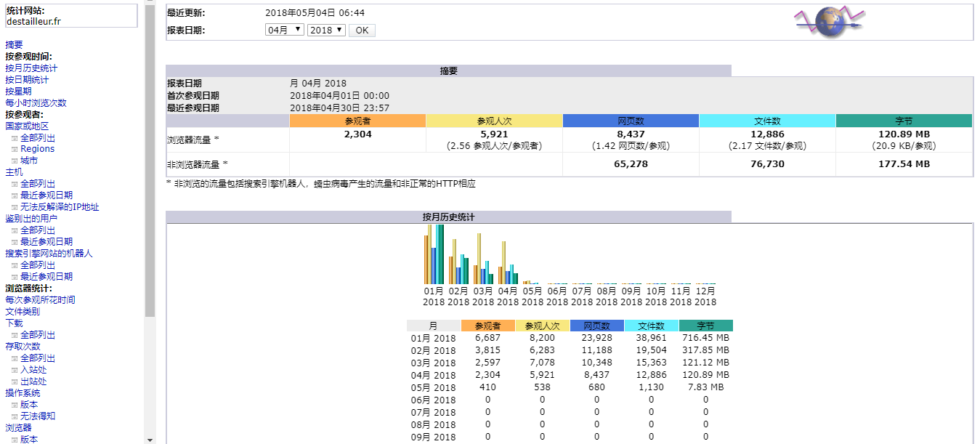Open 城市 list in sidebar
This screenshot has height=444, width=980.
pyautogui.click(x=29, y=161)
